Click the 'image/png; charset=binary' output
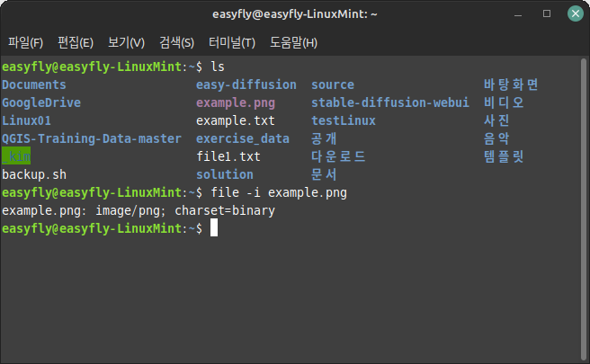This screenshot has height=364, width=590. (185, 210)
